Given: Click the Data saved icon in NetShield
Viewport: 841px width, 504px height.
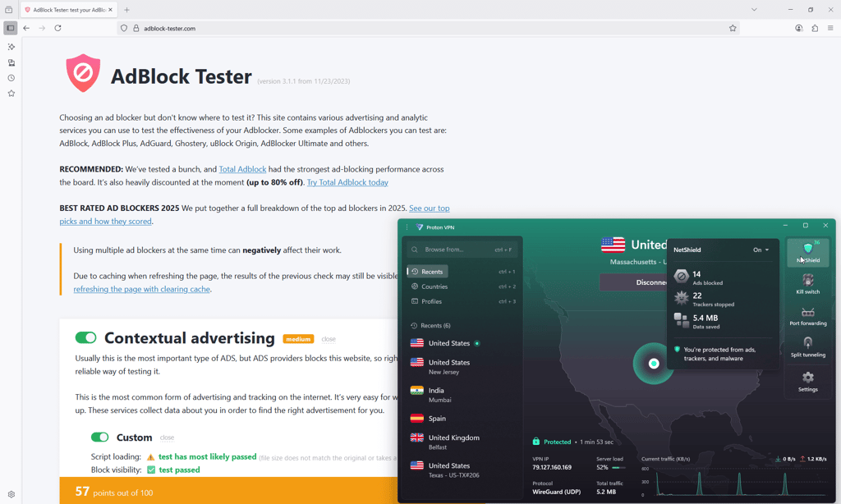Looking at the screenshot, I should pyautogui.click(x=681, y=320).
